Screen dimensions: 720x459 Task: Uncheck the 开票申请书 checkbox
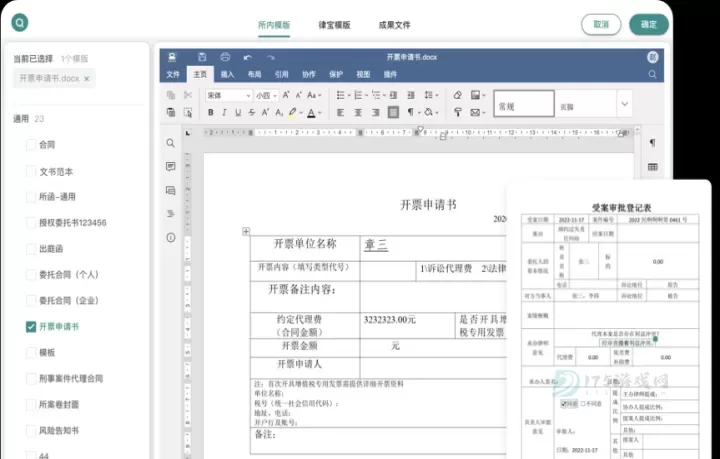pyautogui.click(x=31, y=327)
